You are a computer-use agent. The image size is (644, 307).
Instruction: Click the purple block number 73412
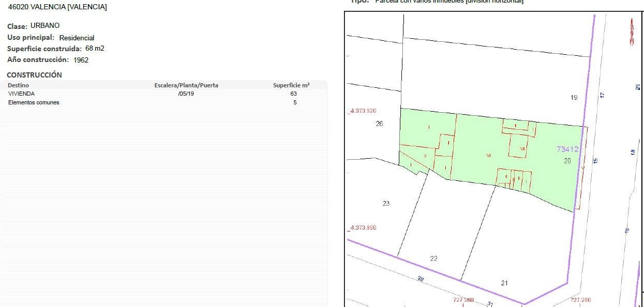click(x=567, y=149)
